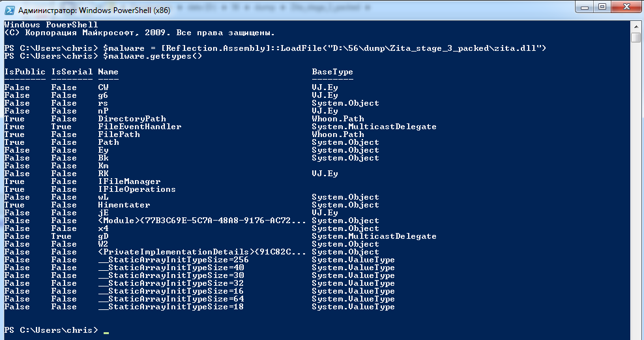Click the Whoon.Path base type of FilePath
Viewport: 644px width, 340px height.
[x=338, y=134]
